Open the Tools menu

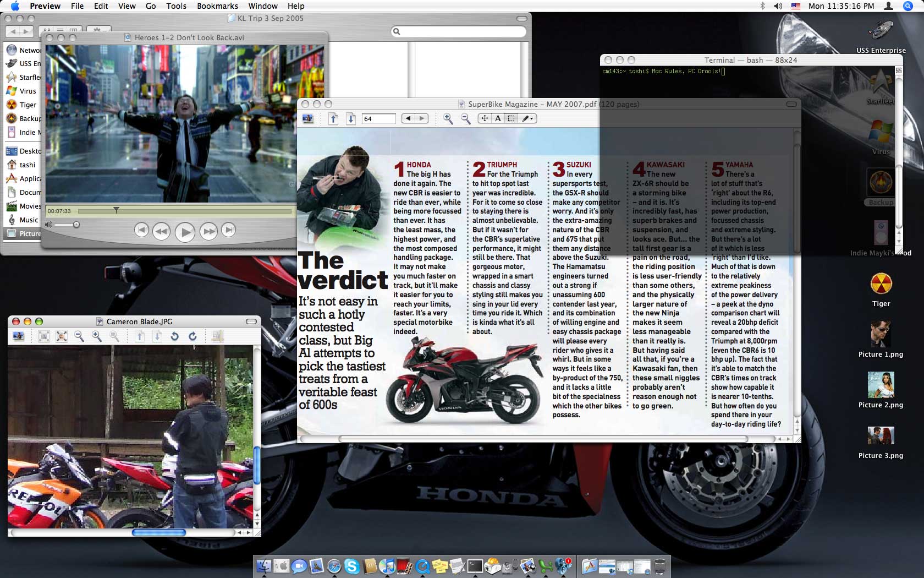point(177,6)
